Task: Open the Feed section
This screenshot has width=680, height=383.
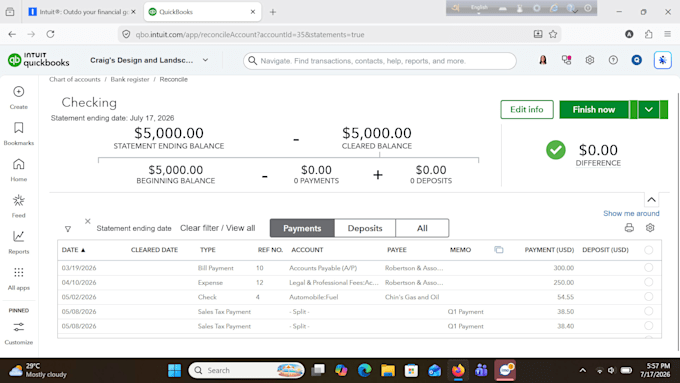Action: click(x=19, y=206)
